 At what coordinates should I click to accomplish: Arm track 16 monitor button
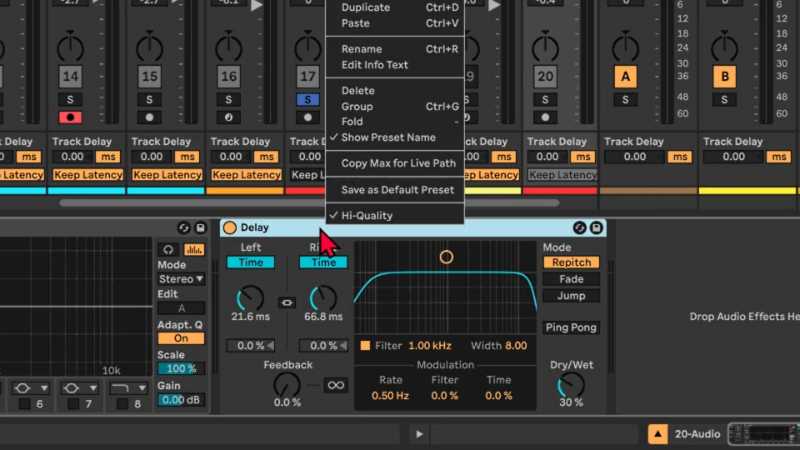coord(229,117)
